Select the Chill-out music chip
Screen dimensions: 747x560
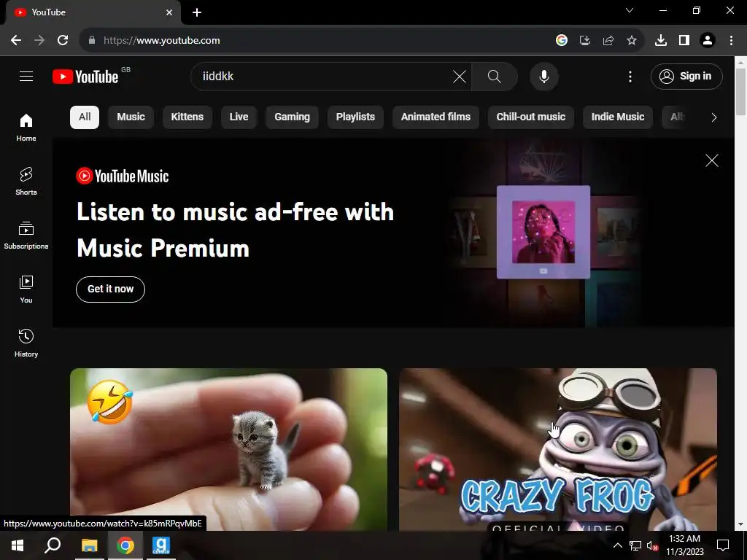tap(531, 117)
